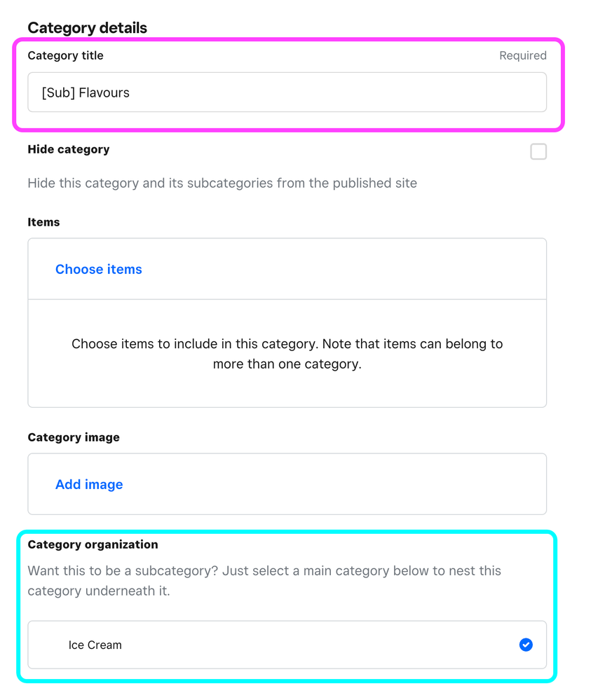Click the Add image link
598x700 pixels.
pos(89,484)
